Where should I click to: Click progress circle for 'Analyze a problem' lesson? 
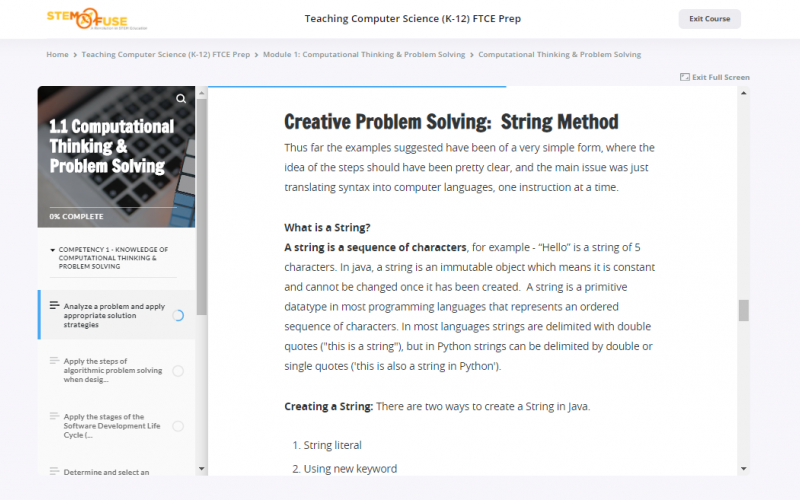[178, 315]
